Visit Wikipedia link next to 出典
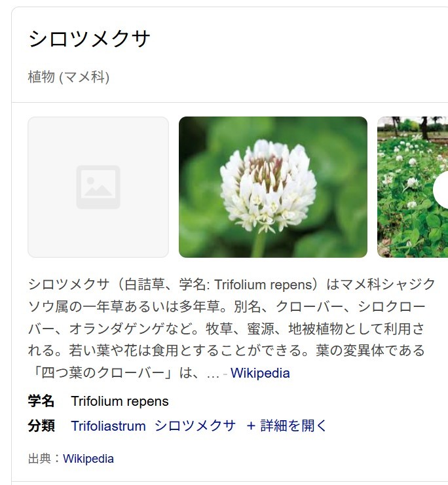 click(88, 458)
